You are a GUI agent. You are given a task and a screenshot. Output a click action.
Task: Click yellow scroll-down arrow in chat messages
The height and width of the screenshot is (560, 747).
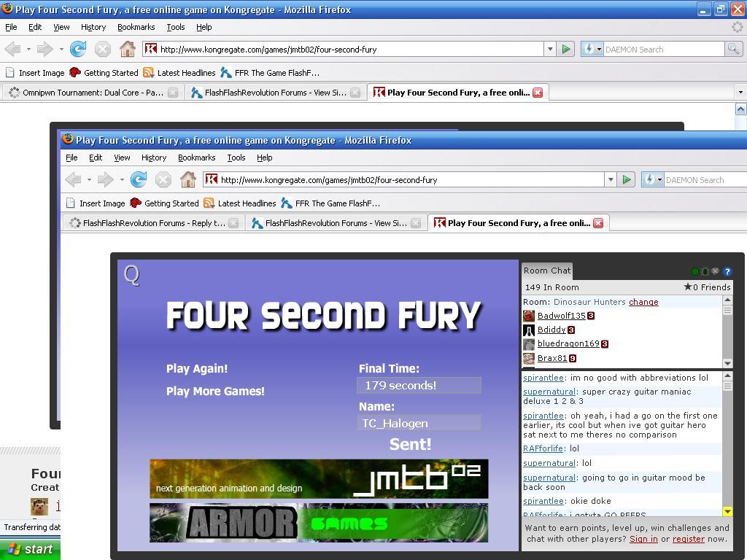click(x=727, y=511)
